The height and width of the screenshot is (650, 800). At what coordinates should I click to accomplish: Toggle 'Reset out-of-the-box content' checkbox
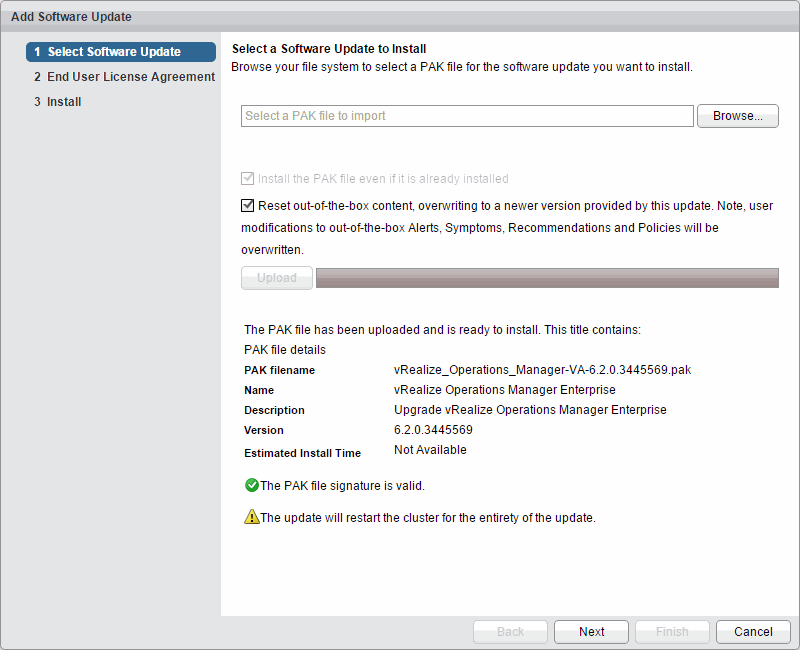tap(248, 206)
